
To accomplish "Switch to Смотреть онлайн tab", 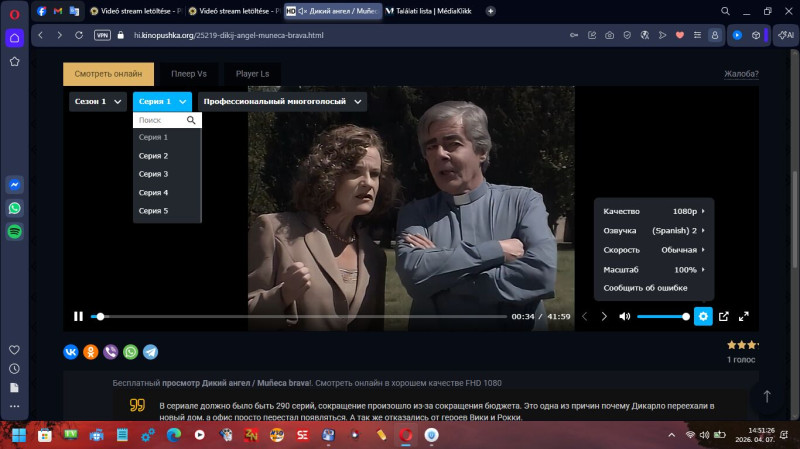I will 108,74.
